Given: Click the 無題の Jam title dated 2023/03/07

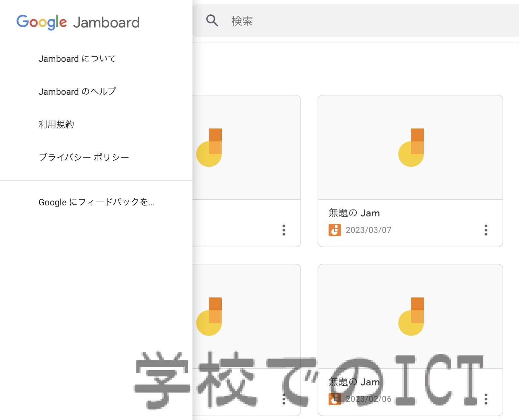Looking at the screenshot, I should pyautogui.click(x=354, y=213).
